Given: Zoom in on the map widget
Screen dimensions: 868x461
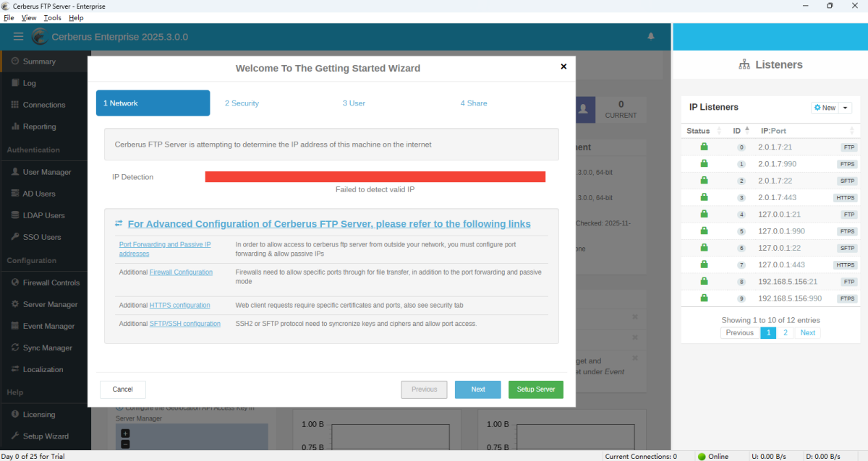Looking at the screenshot, I should pyautogui.click(x=125, y=434).
